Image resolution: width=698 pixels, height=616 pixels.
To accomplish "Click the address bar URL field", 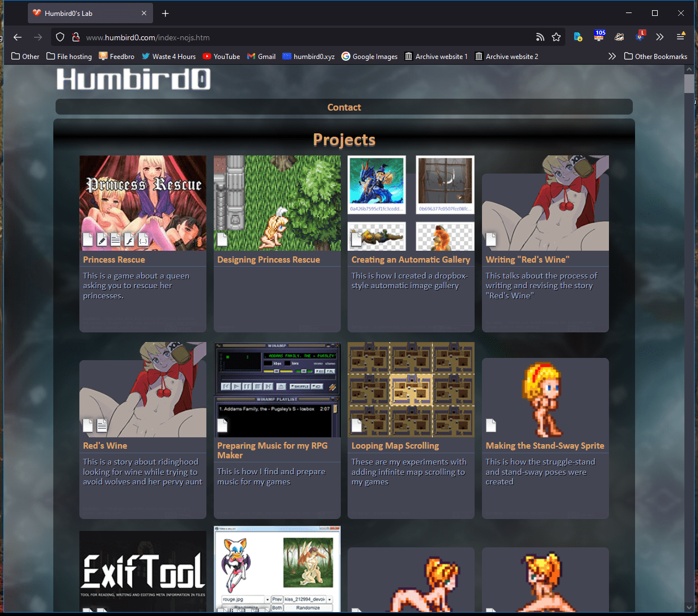I will pos(306,37).
